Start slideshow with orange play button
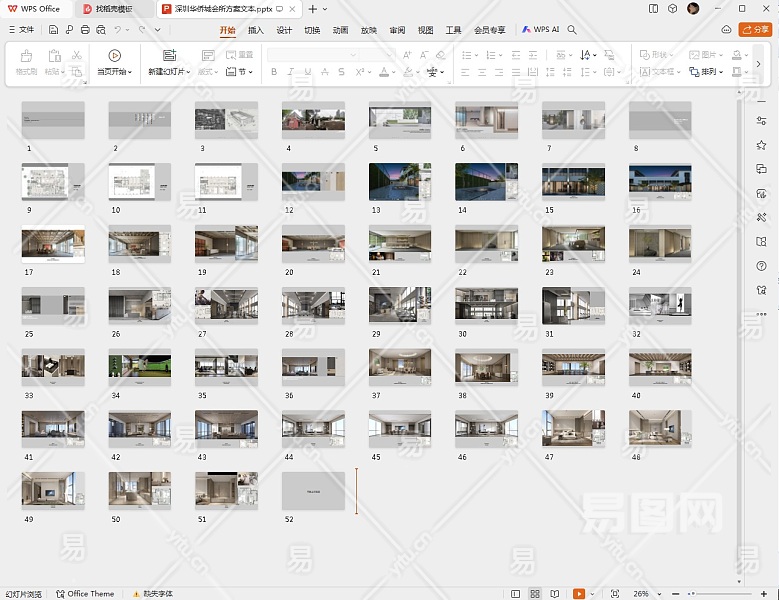779x600 pixels. tap(578, 594)
